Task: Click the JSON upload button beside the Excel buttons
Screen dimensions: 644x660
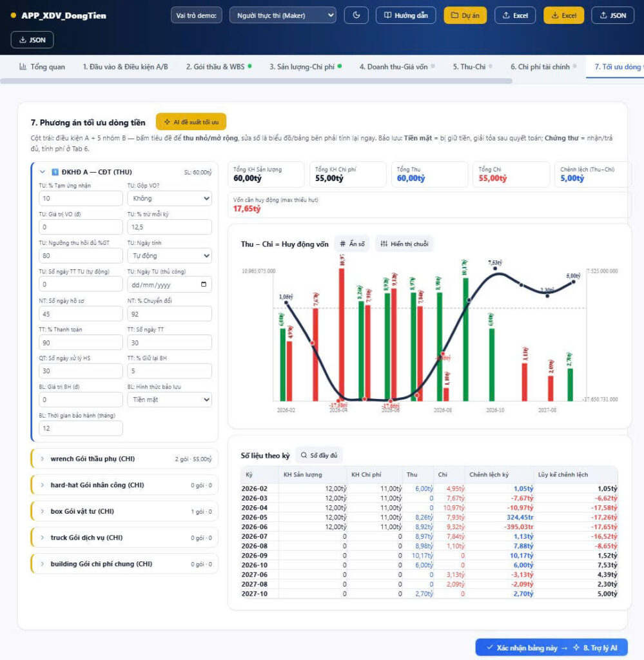Action: pos(612,15)
